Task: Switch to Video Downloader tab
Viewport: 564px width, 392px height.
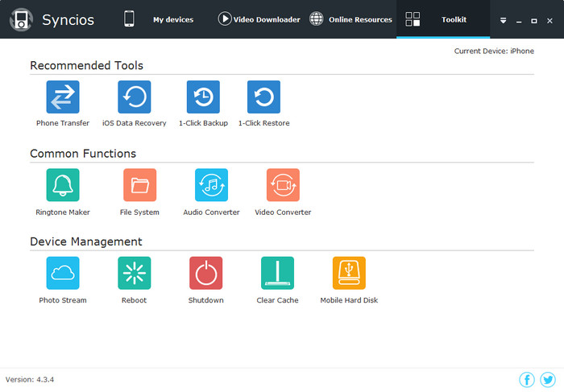Action: 267,20
